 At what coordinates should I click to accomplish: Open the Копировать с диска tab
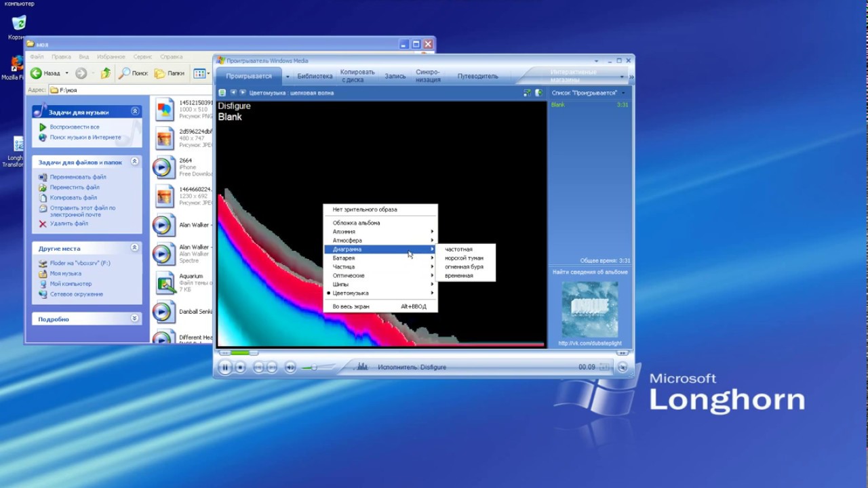357,76
